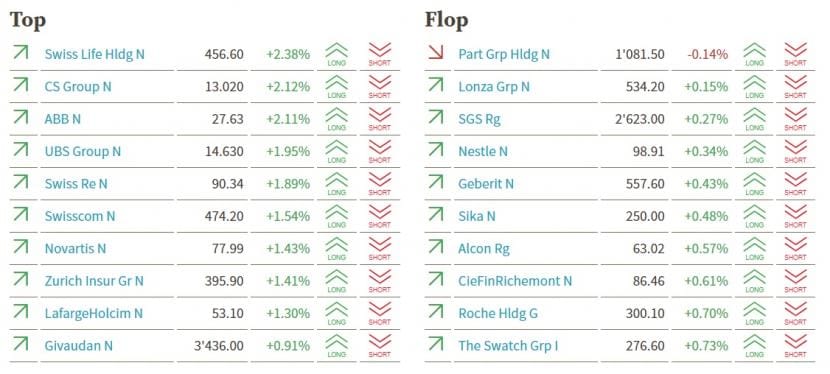Click the SHORT icon for Geberit N
The image size is (830, 374).
[796, 184]
